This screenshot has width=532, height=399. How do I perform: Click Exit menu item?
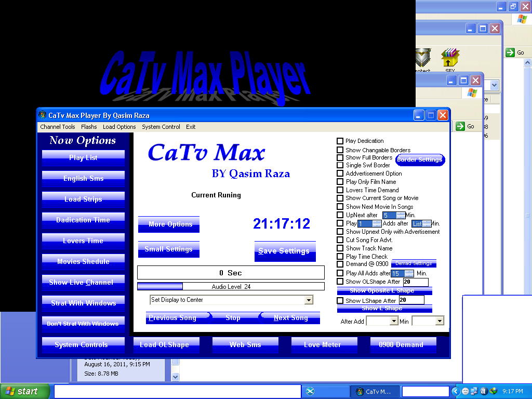coord(191,127)
